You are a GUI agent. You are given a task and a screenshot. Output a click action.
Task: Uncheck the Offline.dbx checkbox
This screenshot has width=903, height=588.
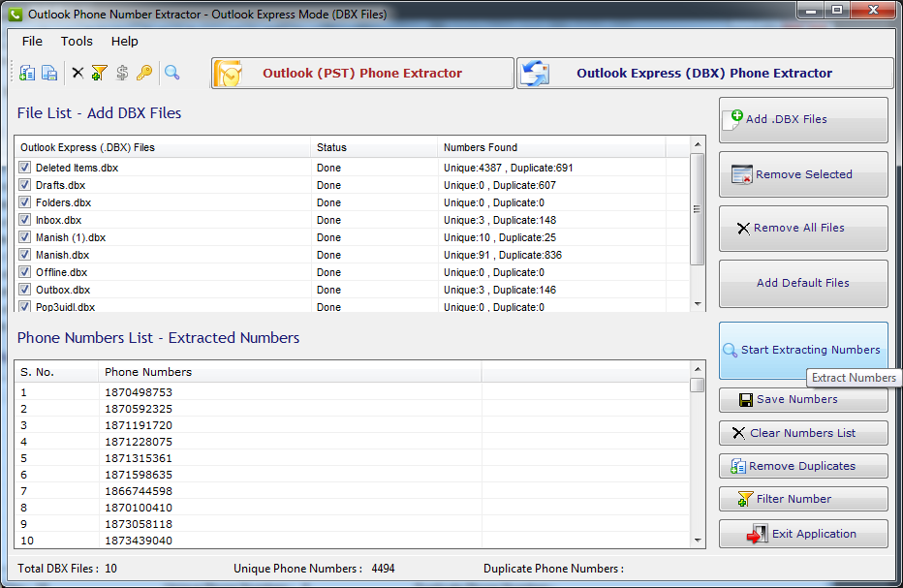click(25, 272)
